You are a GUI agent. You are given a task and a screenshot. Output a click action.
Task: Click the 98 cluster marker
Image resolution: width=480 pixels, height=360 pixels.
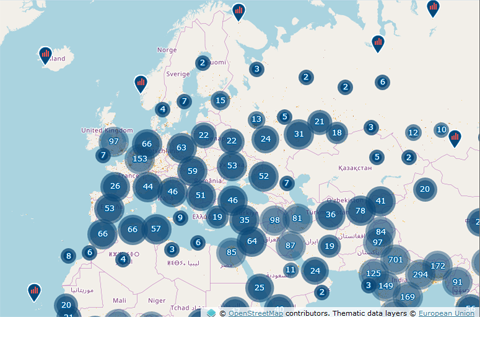click(275, 220)
